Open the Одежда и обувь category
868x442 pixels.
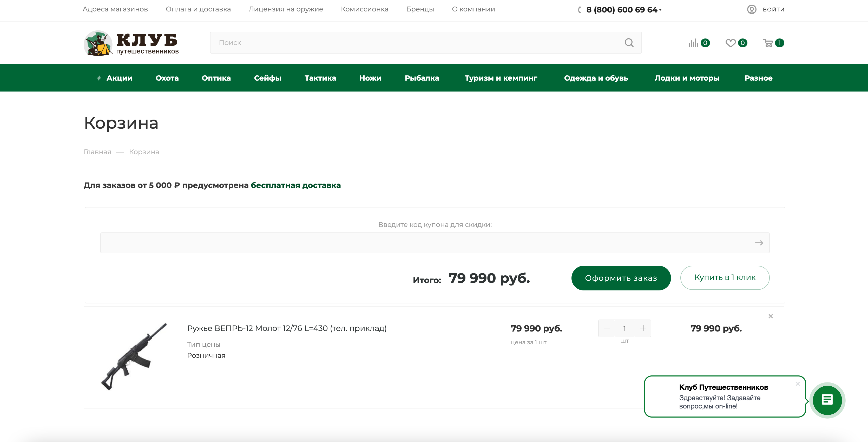[x=596, y=78]
